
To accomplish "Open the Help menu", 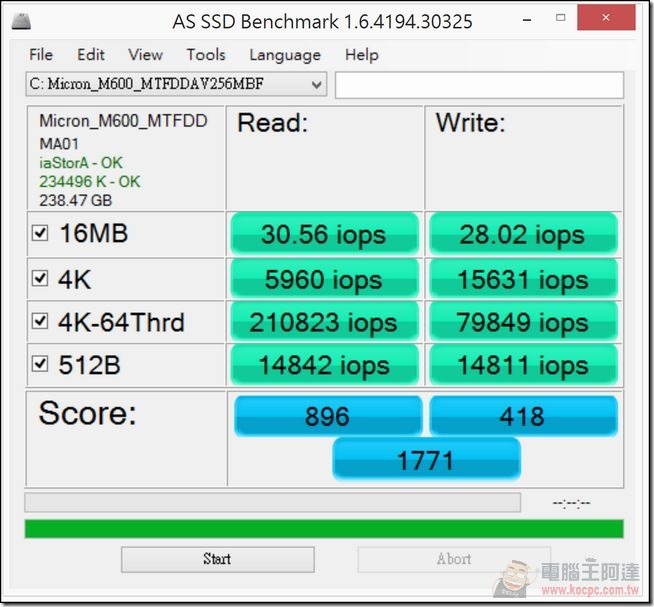I will pyautogui.click(x=362, y=55).
